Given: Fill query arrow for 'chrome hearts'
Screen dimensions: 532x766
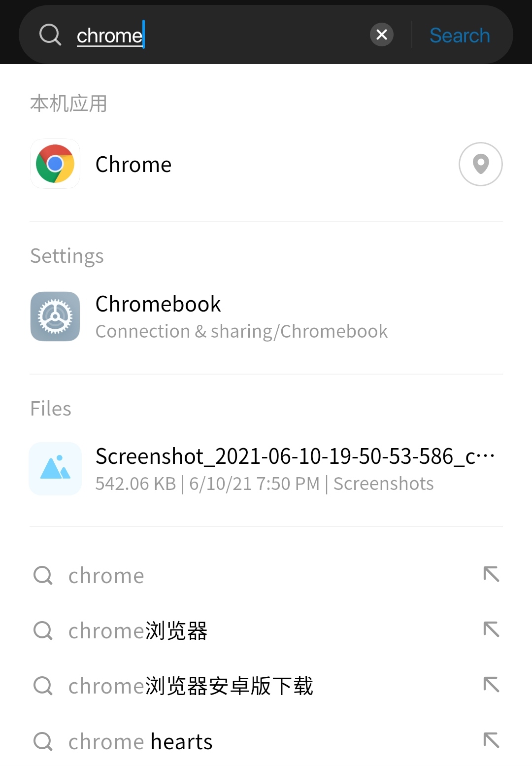Looking at the screenshot, I should (x=491, y=740).
